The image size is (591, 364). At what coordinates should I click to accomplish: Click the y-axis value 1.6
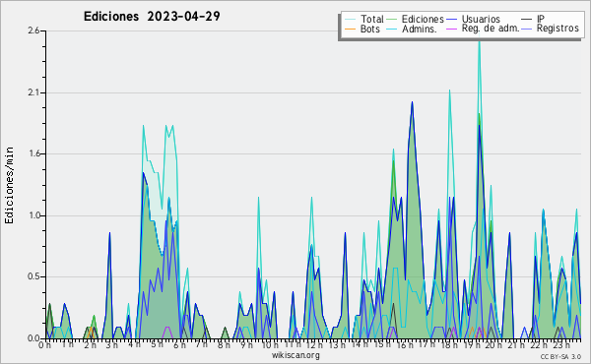pos(33,153)
